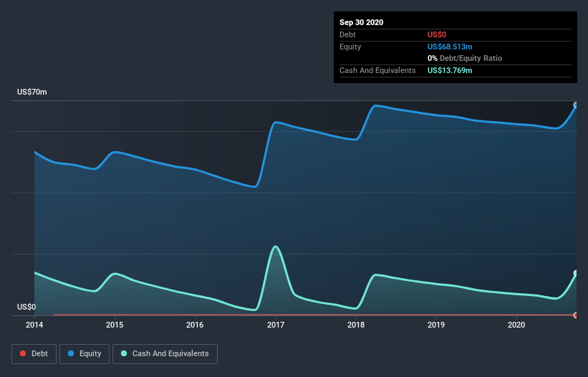This screenshot has width=588, height=377.
Task: Click the Cash And Equivalents tooltip row label
Action: click(x=377, y=70)
